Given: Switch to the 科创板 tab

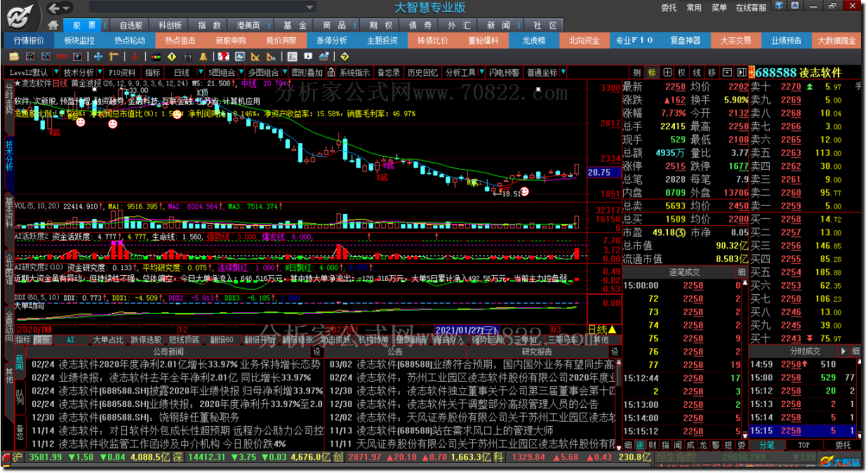Looking at the screenshot, I should 171,25.
